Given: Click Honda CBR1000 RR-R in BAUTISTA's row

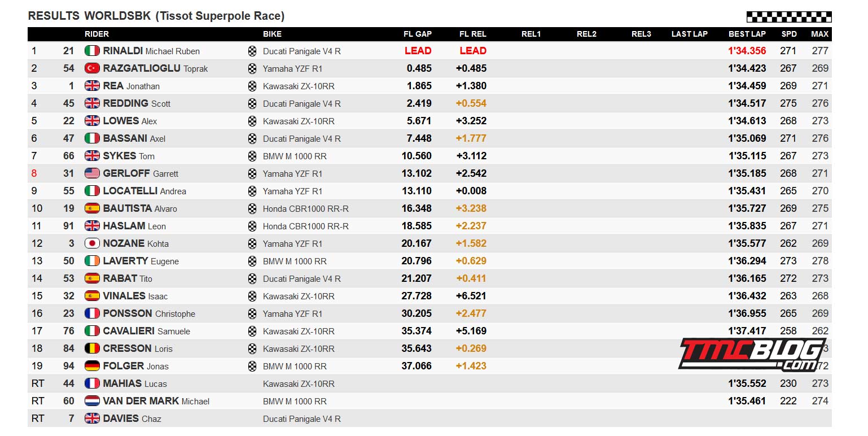Looking at the screenshot, I should [306, 208].
